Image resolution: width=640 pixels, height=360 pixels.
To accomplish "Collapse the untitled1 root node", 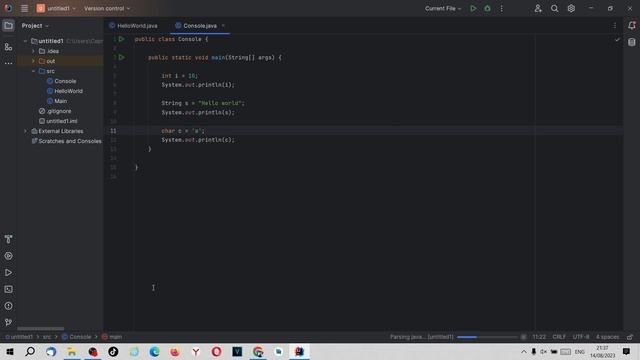I will 25,41.
